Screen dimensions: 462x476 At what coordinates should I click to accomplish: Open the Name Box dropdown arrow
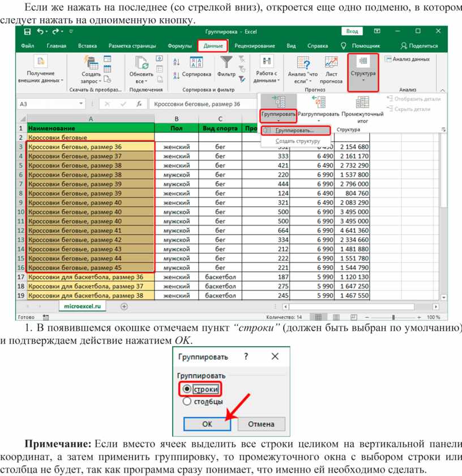click(x=81, y=104)
